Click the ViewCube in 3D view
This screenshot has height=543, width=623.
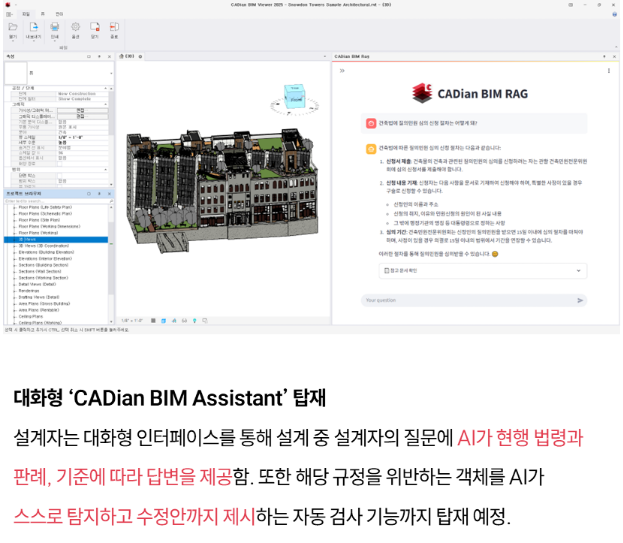(296, 98)
